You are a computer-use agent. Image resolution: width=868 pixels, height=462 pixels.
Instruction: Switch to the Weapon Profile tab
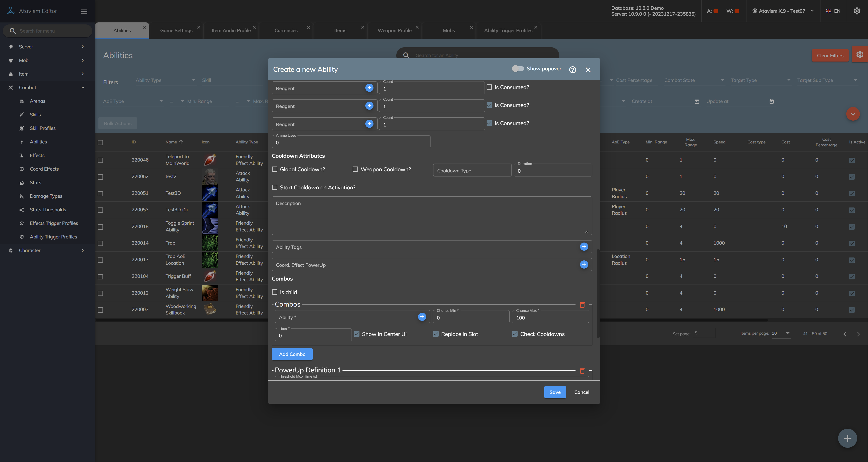pos(394,30)
